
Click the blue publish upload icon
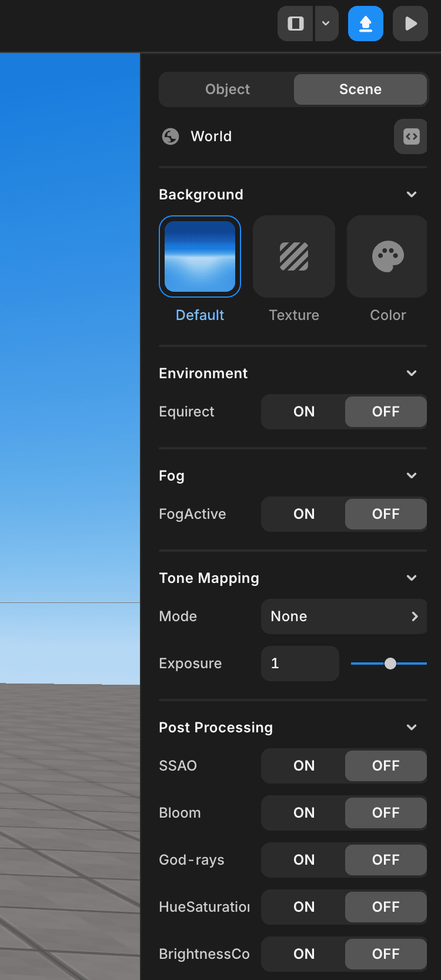(366, 24)
